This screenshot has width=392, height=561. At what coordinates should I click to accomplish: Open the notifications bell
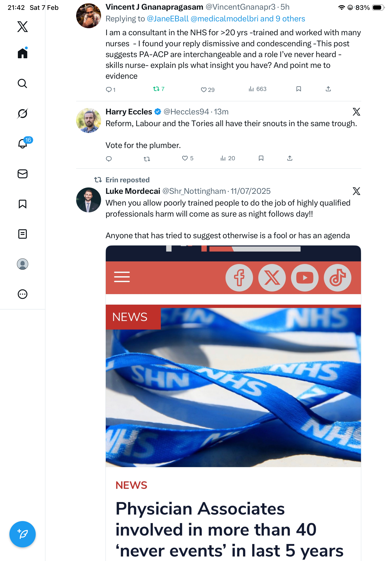(23, 144)
